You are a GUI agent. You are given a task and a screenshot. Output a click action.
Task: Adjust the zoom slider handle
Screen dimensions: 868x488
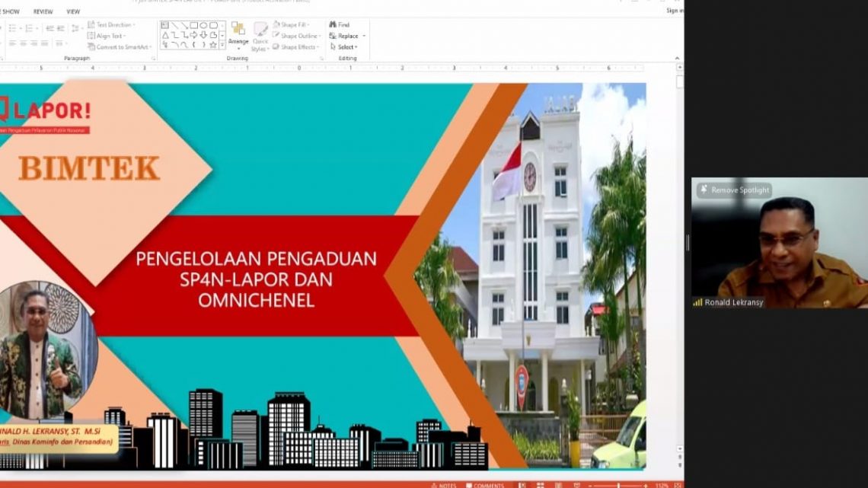(618, 485)
